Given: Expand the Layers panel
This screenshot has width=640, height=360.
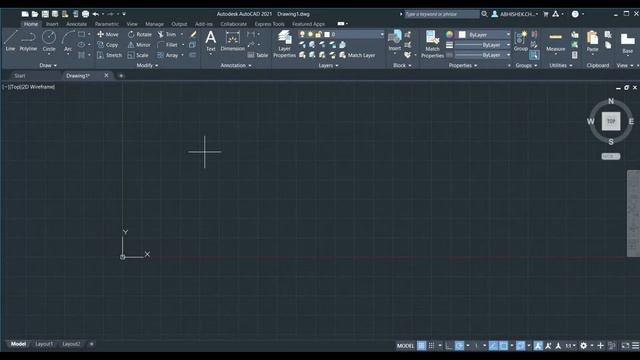Looking at the screenshot, I should pyautogui.click(x=328, y=65).
